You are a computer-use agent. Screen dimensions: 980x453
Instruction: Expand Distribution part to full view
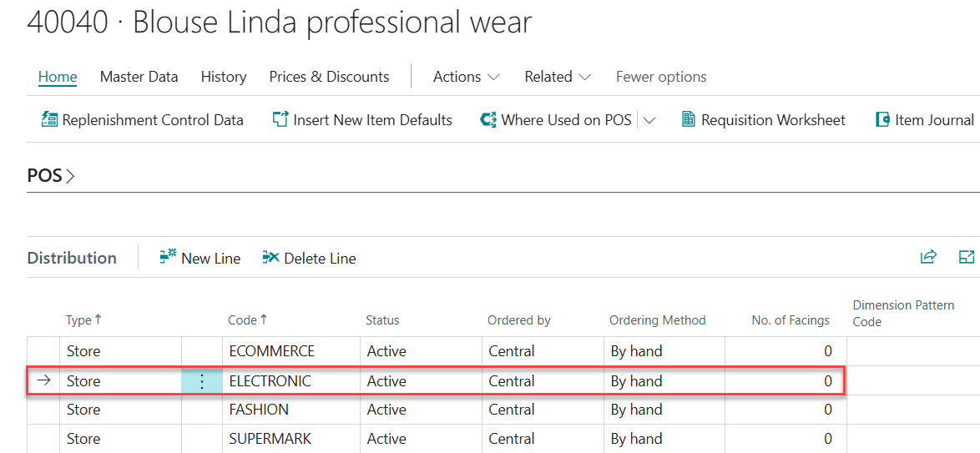(967, 257)
